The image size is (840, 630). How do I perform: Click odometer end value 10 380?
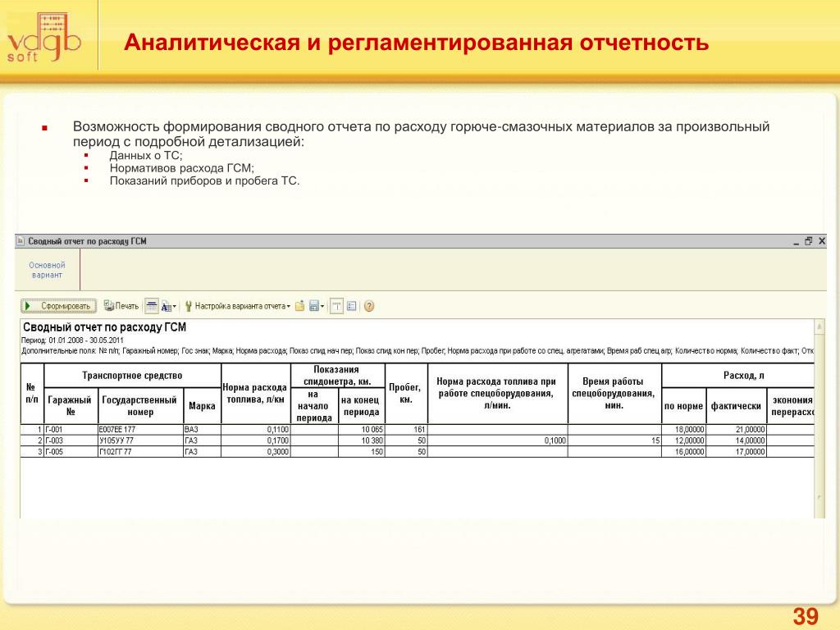click(362, 441)
